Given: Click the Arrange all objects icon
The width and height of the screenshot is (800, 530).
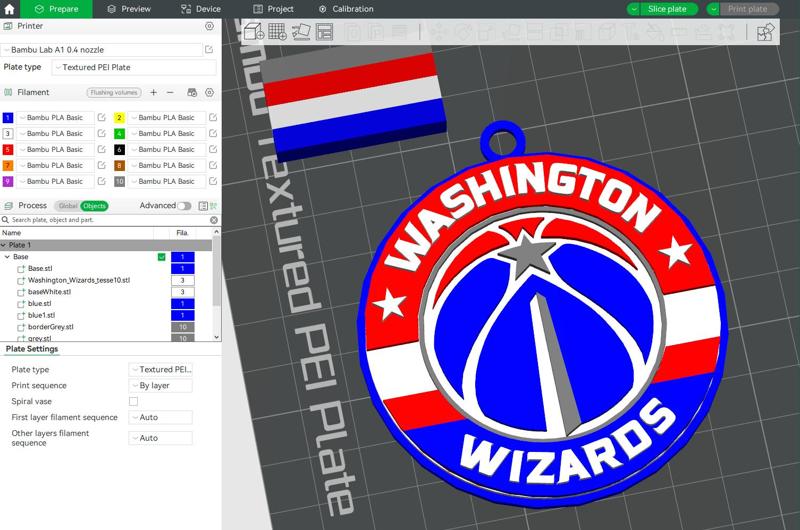Looking at the screenshot, I should pos(324,32).
